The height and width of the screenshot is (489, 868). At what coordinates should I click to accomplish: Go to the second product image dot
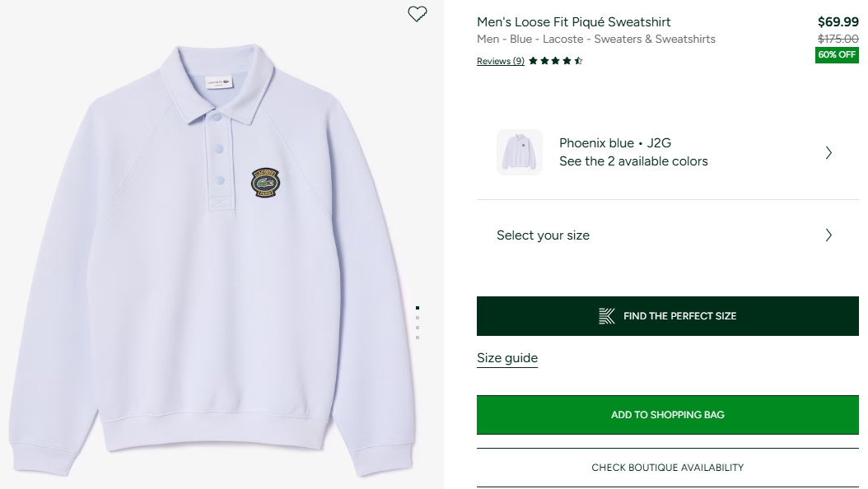click(418, 317)
